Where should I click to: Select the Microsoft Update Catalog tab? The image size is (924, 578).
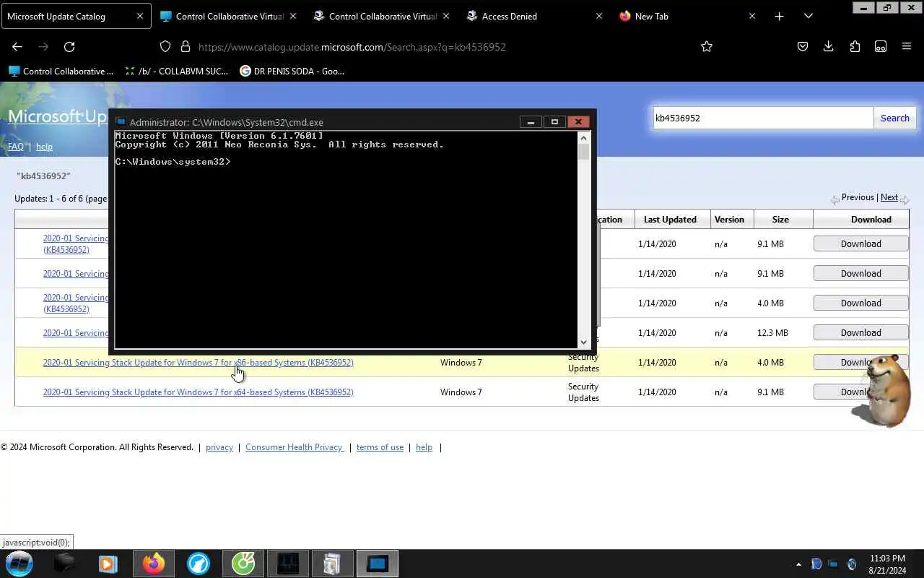pyautogui.click(x=76, y=16)
